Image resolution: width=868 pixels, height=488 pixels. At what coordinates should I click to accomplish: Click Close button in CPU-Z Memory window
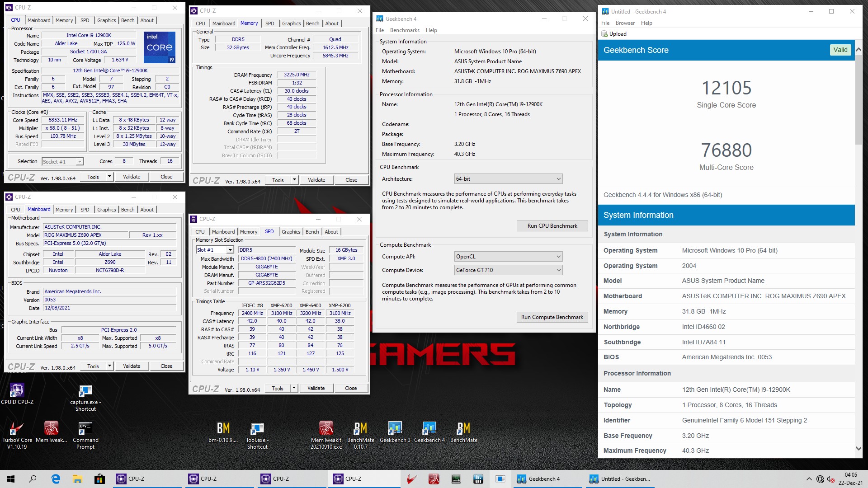point(351,180)
